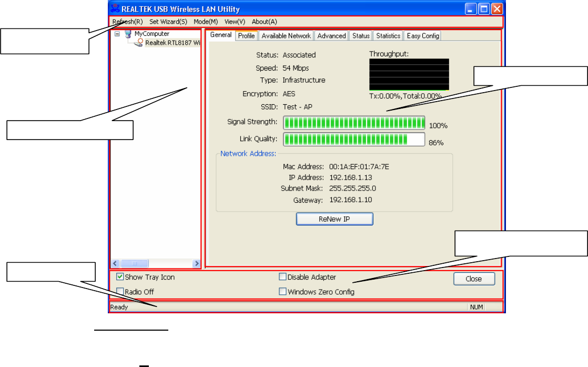
Task: Switch to the Available Network tab
Action: pos(286,36)
